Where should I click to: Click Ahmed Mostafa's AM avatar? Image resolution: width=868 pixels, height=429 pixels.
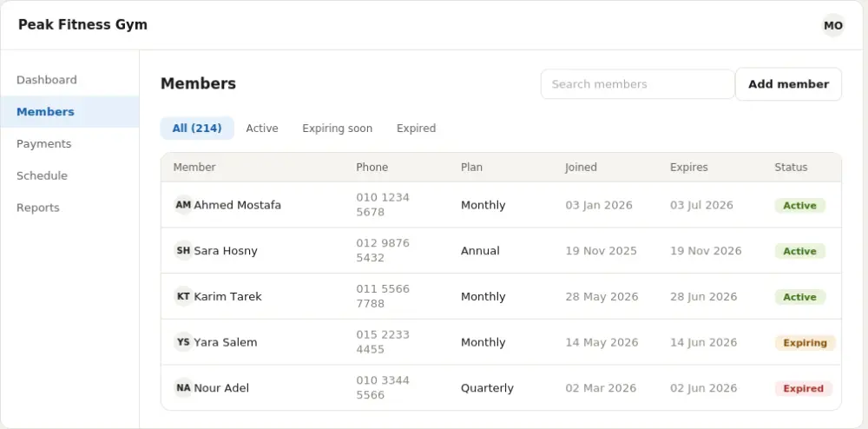183,205
